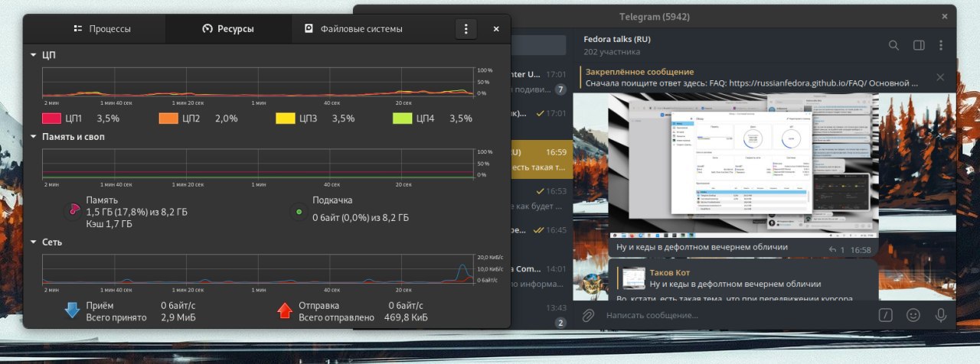Click the Подкачка swap color icon

[x=299, y=211]
